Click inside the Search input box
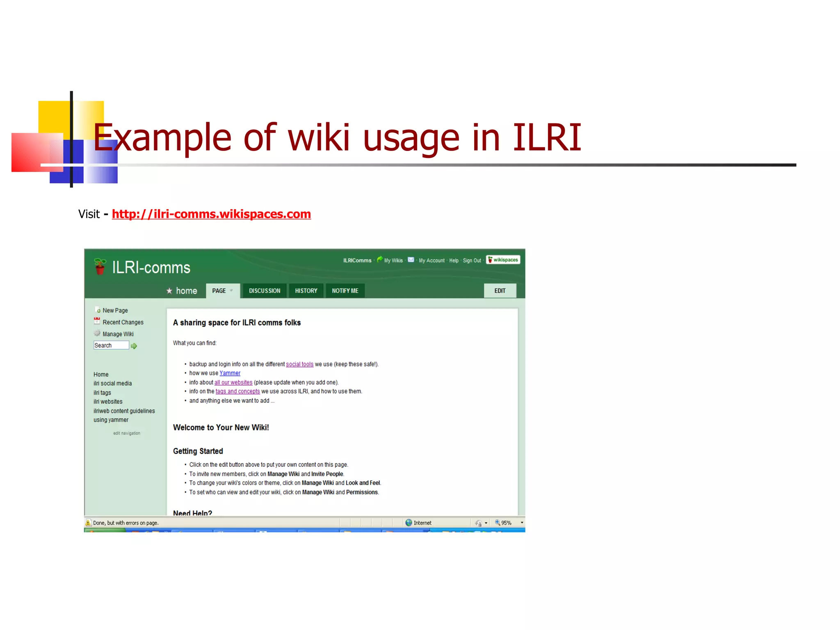 coord(111,345)
